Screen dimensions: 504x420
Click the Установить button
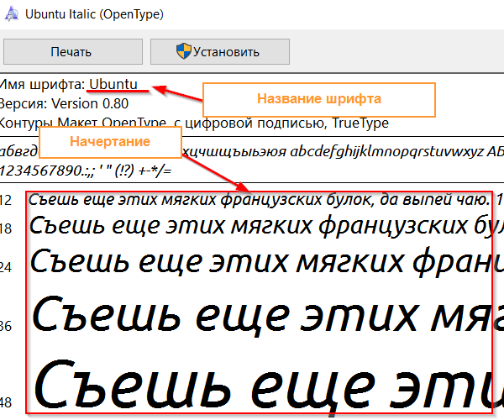pyautogui.click(x=220, y=52)
